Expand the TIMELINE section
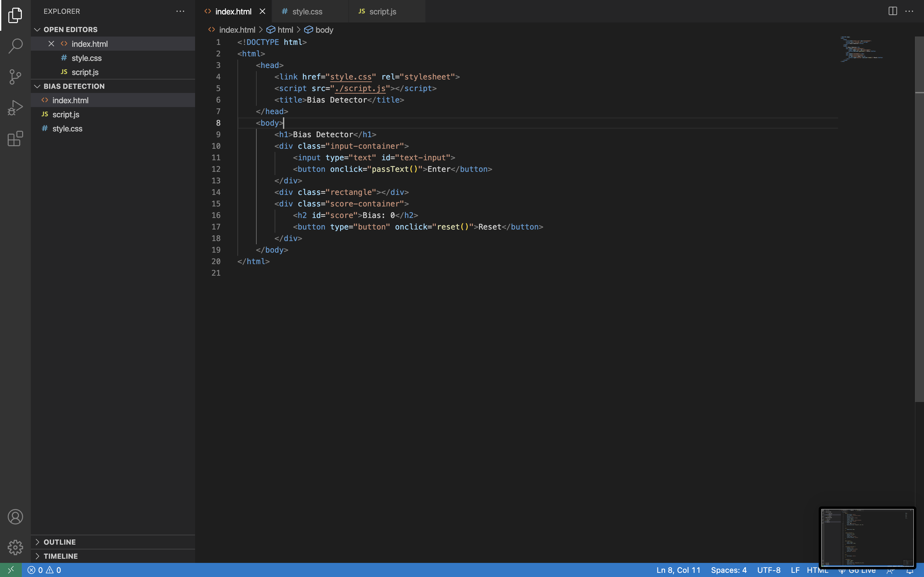This screenshot has height=577, width=924. point(60,556)
